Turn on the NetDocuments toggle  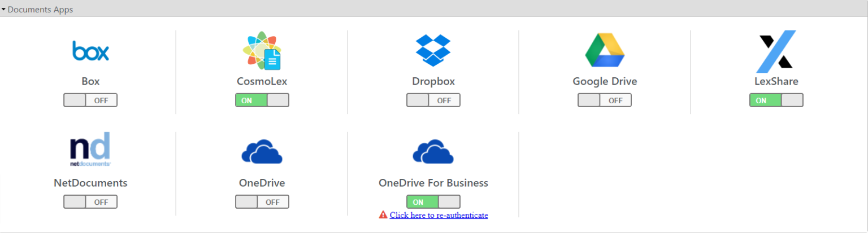(90, 202)
